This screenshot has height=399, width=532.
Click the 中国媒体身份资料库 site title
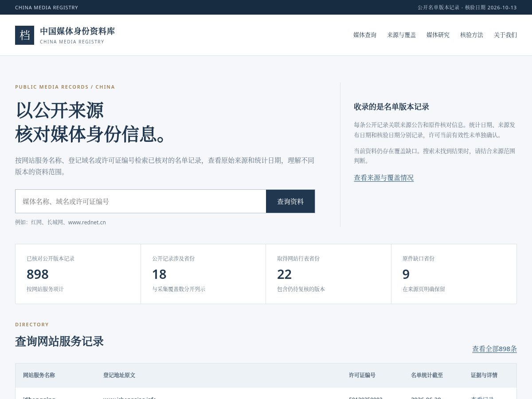[78, 31]
